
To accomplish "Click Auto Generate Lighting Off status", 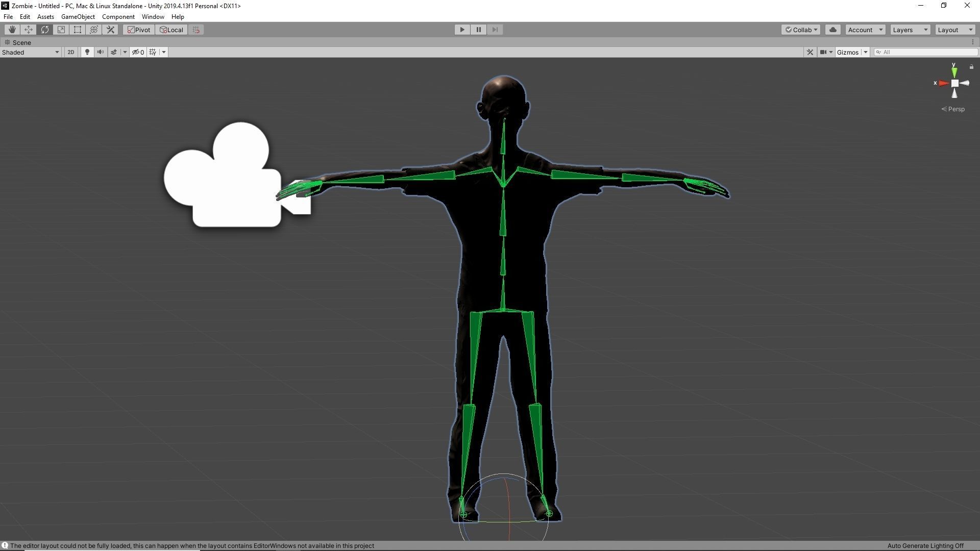I will pos(925,546).
